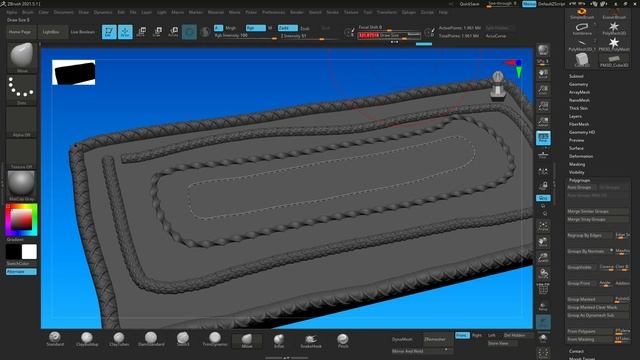Click the Scroll document icon on right shelf
Screen dimensions: 640x360
[x=543, y=74]
